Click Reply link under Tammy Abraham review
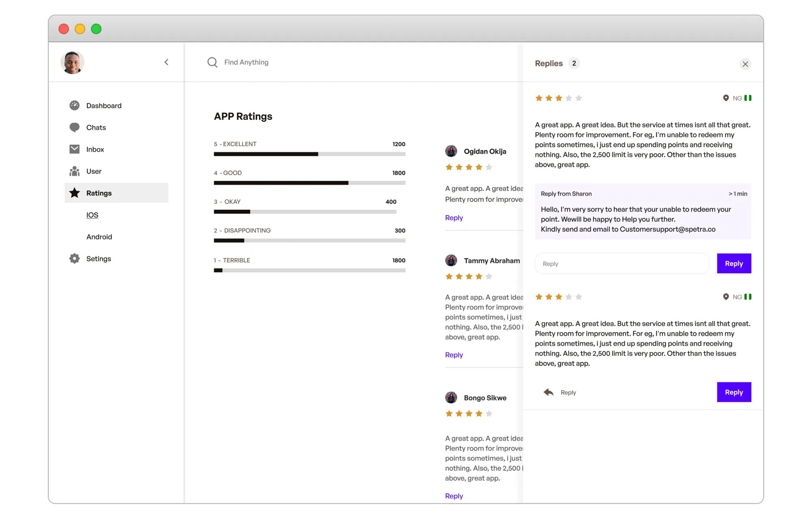This screenshot has height=524, width=812. pyautogui.click(x=454, y=355)
